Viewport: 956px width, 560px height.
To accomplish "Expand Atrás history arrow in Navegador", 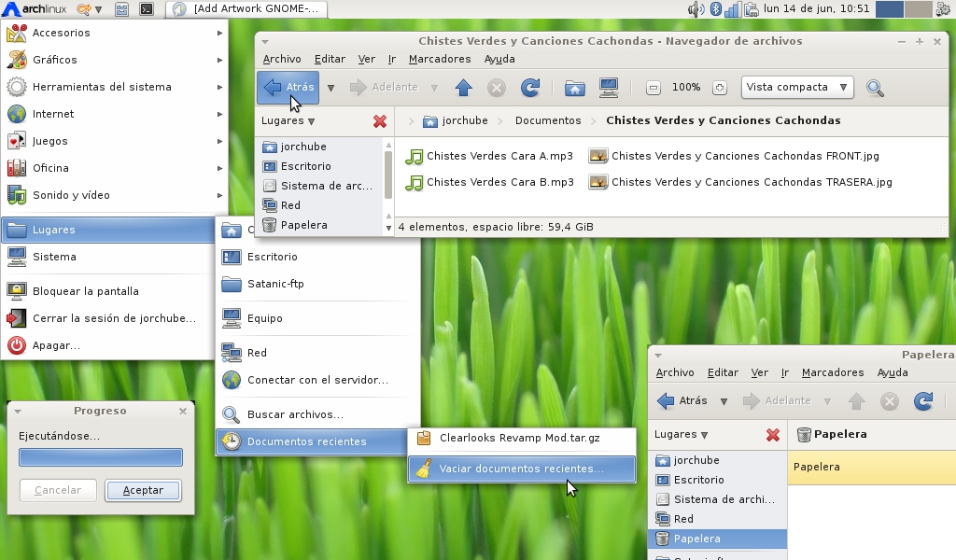I will 330,88.
